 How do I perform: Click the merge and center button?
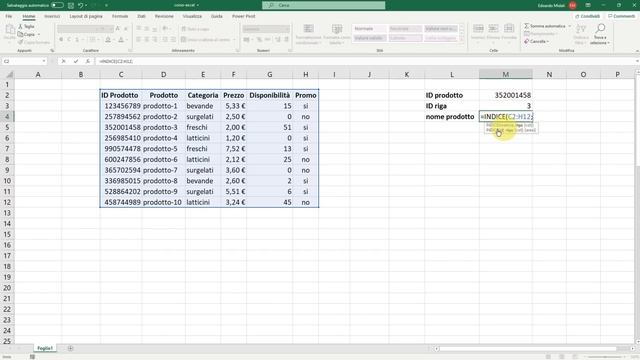[x=205, y=40]
